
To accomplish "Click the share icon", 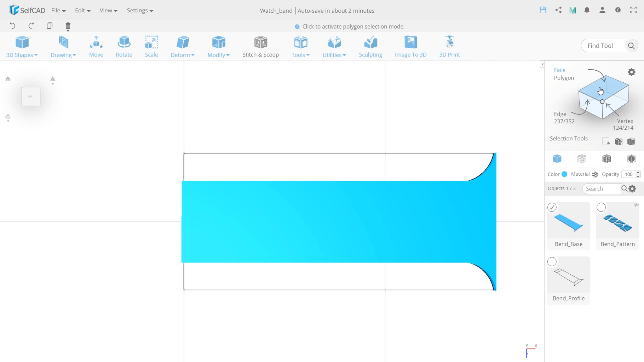I will 558,10.
